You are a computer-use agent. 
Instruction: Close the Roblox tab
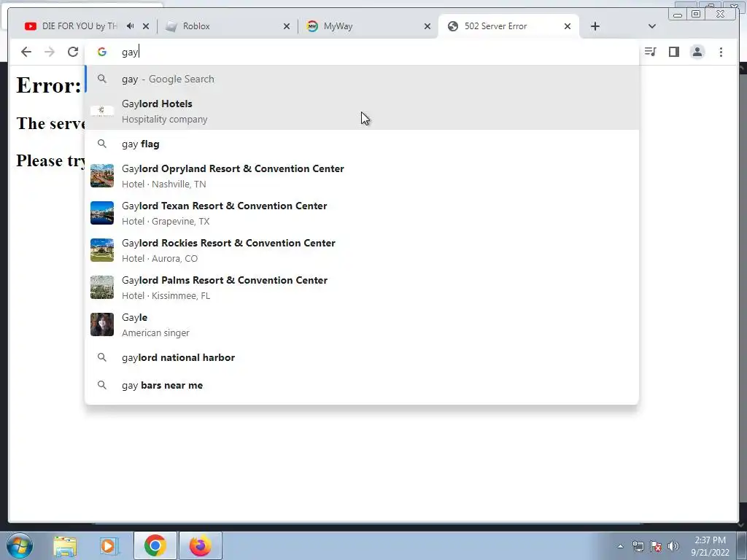click(286, 26)
